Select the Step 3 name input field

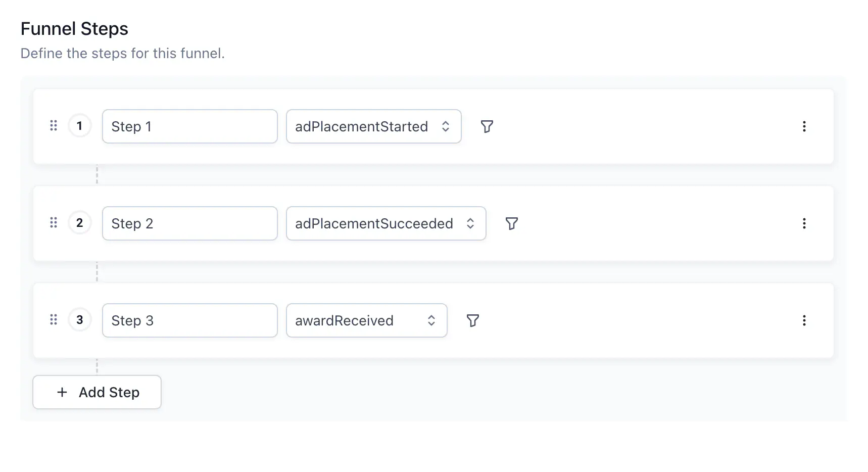point(189,320)
